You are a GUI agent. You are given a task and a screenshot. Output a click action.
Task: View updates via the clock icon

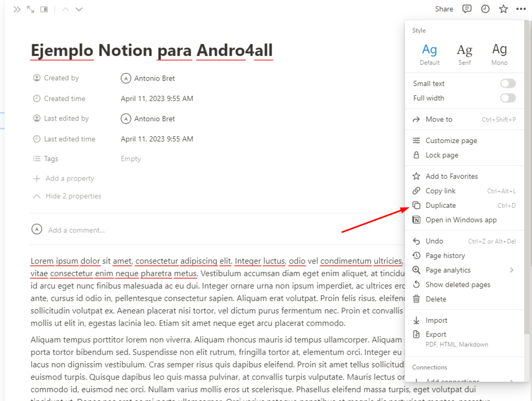485,9
